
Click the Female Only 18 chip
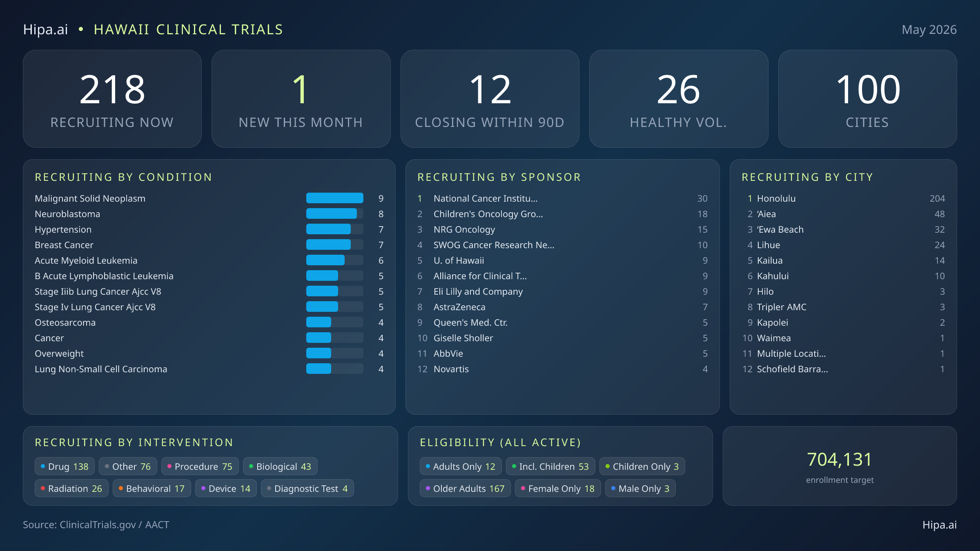(558, 489)
